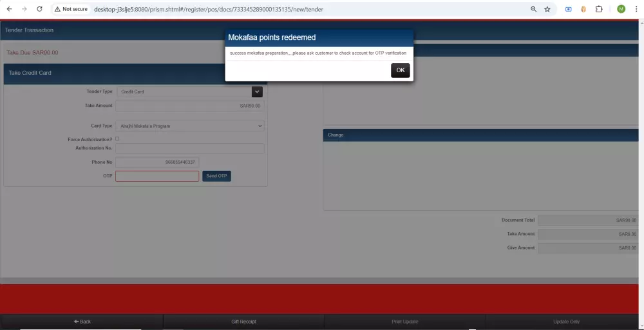Confirm the Mokafaa dialog with OK
644x330 pixels.
point(400,70)
